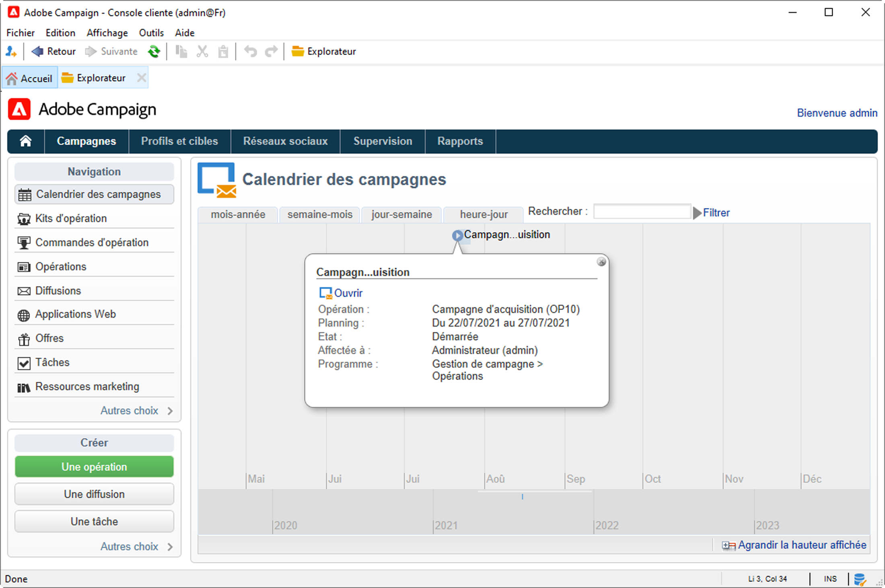Viewport: 885px width, 588px height.
Task: Click the Retour back arrow
Action: 37,51
